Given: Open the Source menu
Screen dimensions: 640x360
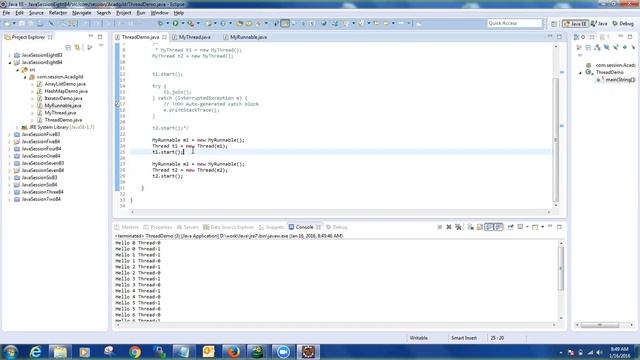Looking at the screenshot, I should [36, 13].
